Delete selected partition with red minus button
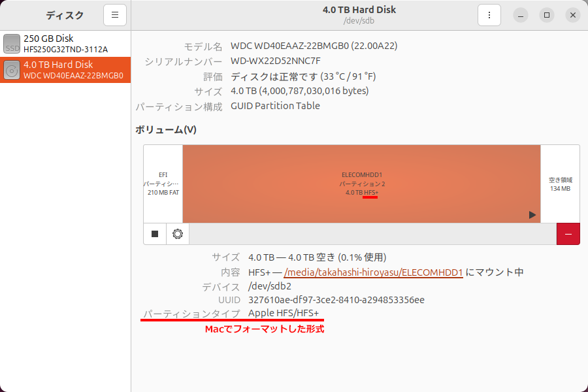 click(568, 234)
